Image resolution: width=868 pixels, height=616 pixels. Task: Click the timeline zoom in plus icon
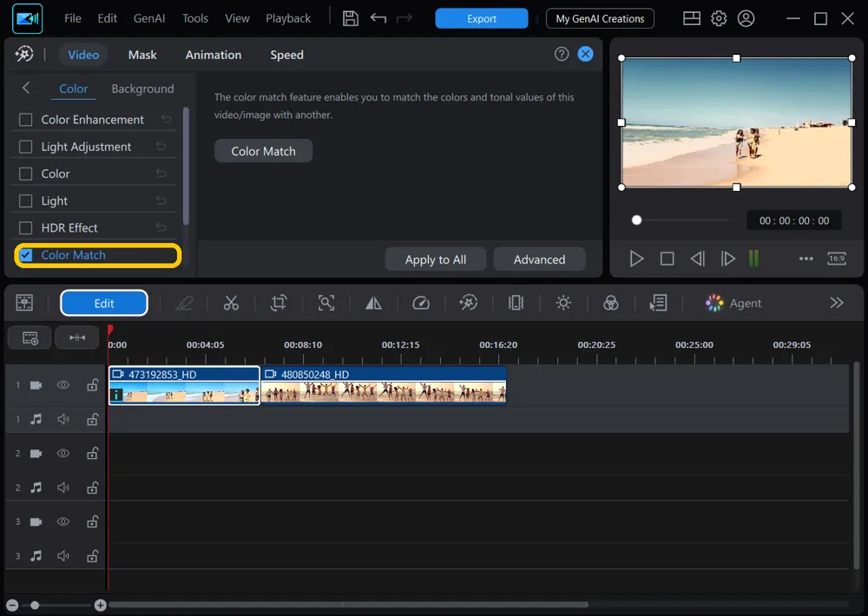point(100,606)
